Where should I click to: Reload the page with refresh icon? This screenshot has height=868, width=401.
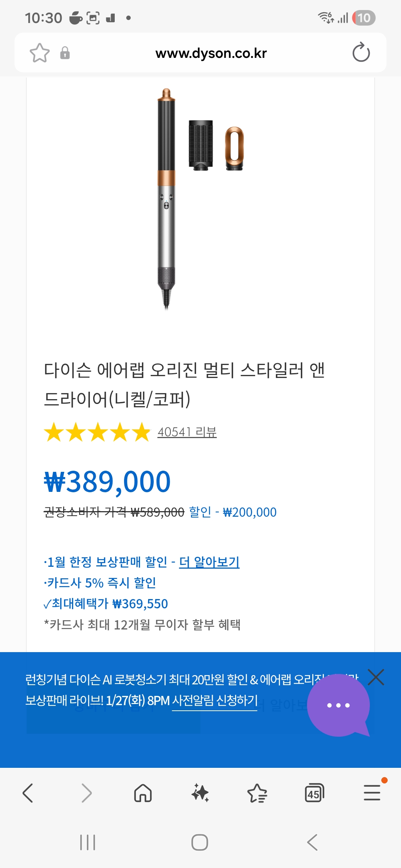[361, 53]
